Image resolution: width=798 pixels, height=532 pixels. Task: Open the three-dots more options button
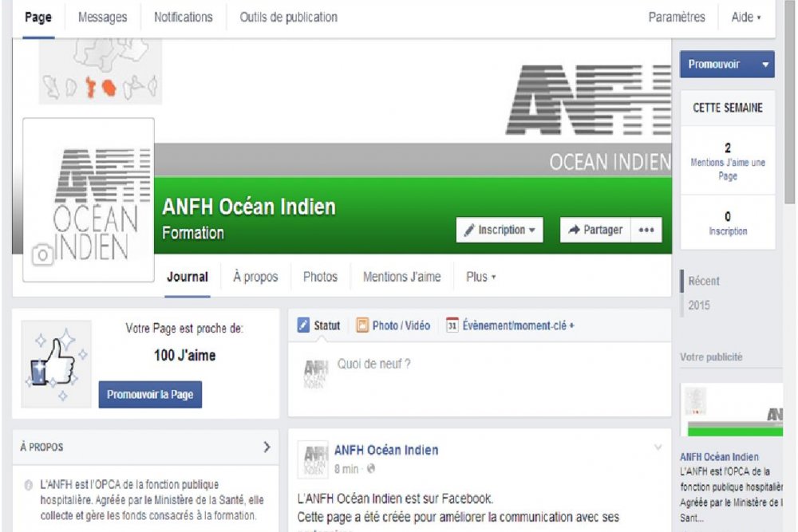(x=646, y=230)
